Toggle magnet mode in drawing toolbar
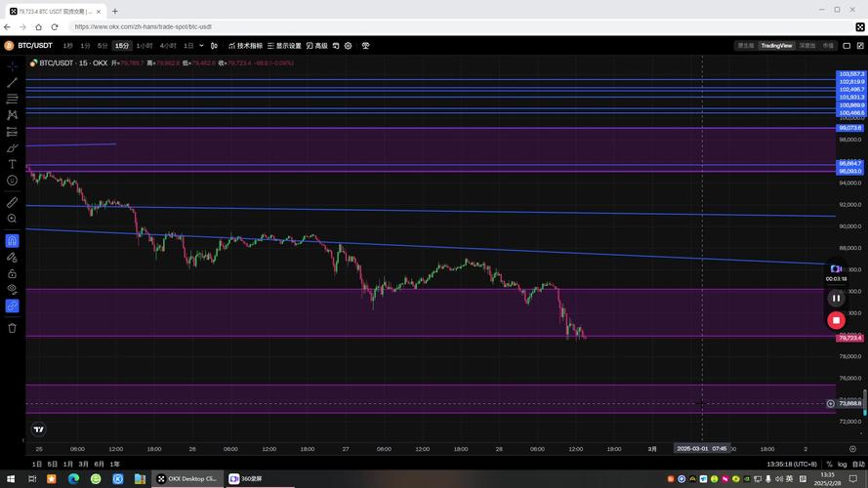The height and width of the screenshot is (488, 868). pos(12,240)
